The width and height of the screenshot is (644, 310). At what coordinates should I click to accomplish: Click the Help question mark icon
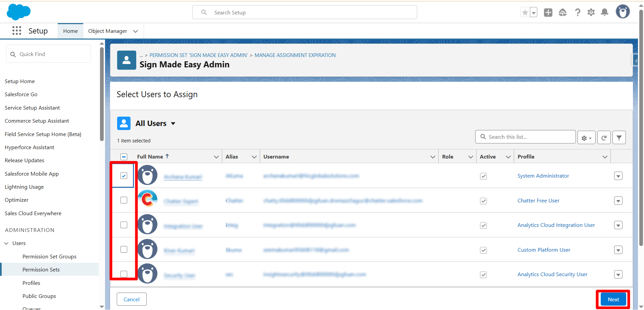click(577, 13)
